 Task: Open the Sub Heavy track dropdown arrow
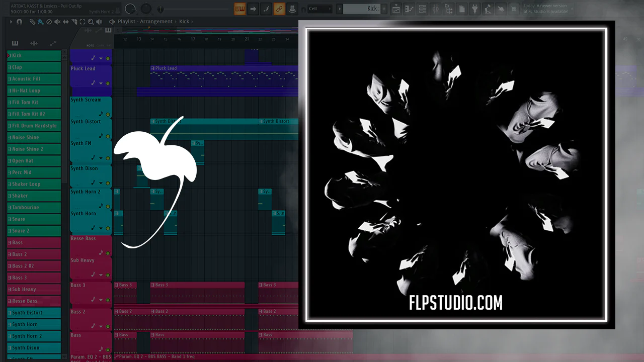(101, 276)
